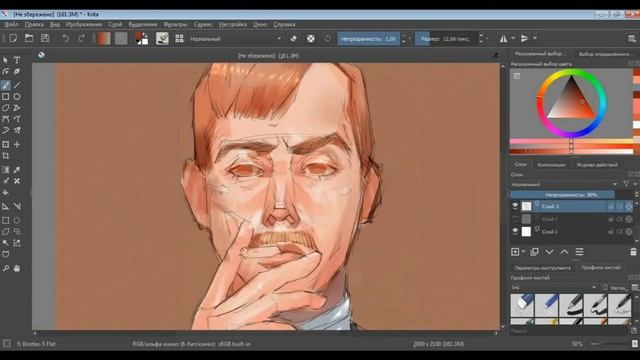Viewport: 640px width, 360px height.
Task: Open the Фильтры menu
Action: [176, 24]
